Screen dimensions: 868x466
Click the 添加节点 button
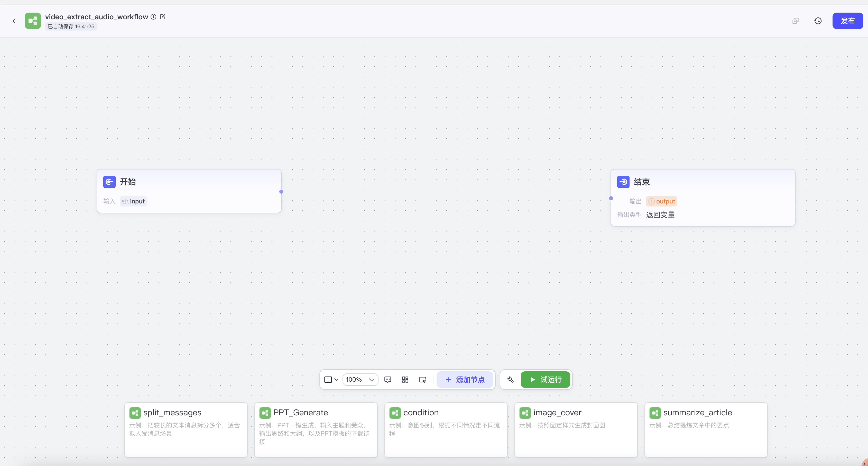tap(465, 379)
